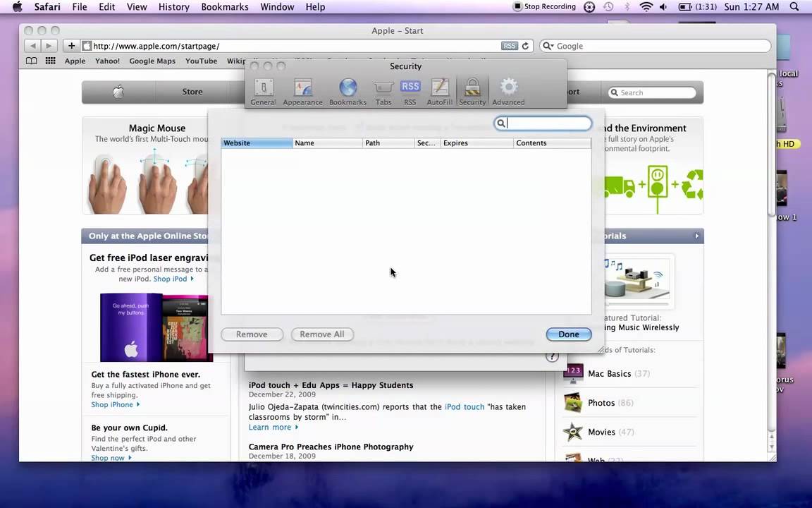The width and height of the screenshot is (812, 508).
Task: Click the Safari back navigation arrow
Action: pyautogui.click(x=32, y=46)
